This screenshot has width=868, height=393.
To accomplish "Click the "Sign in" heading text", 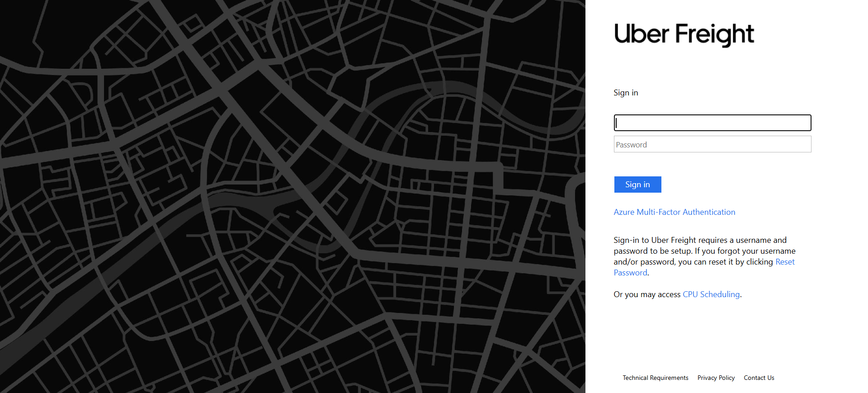I will point(626,93).
